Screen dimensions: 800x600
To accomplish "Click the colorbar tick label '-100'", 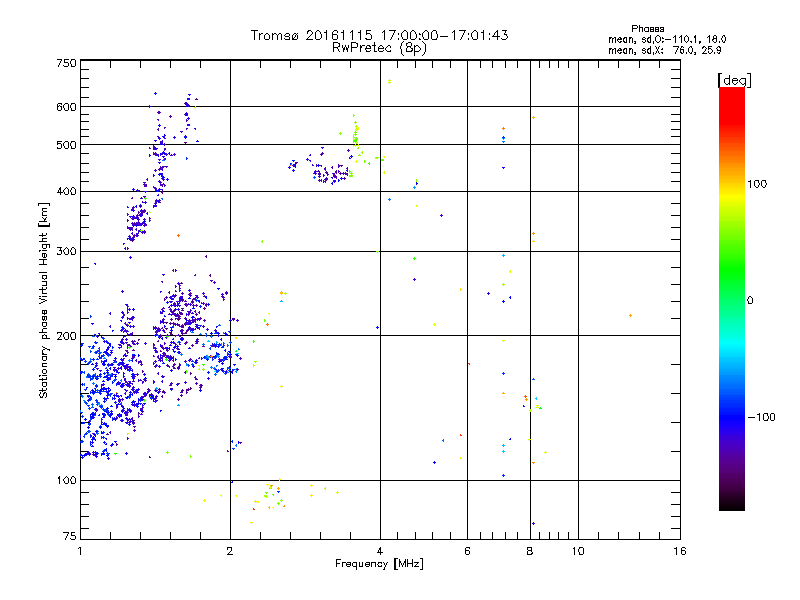I will pos(761,417).
